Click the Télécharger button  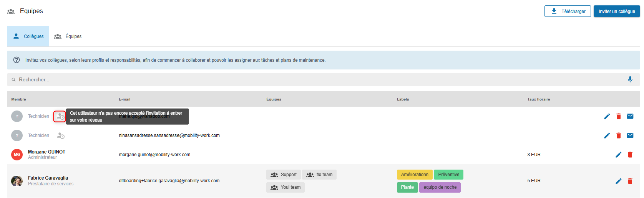567,11
